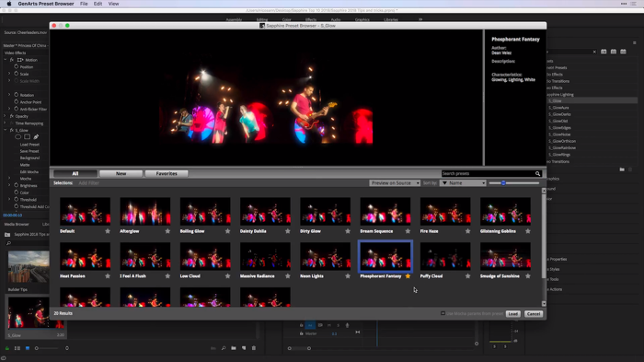Click Save Preset under S_Glow

pos(29,151)
